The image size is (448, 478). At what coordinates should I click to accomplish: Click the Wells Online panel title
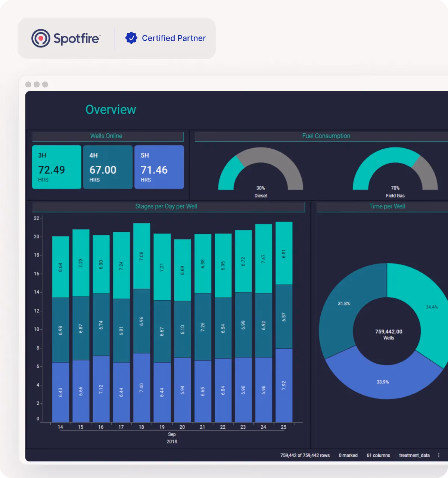pos(106,136)
